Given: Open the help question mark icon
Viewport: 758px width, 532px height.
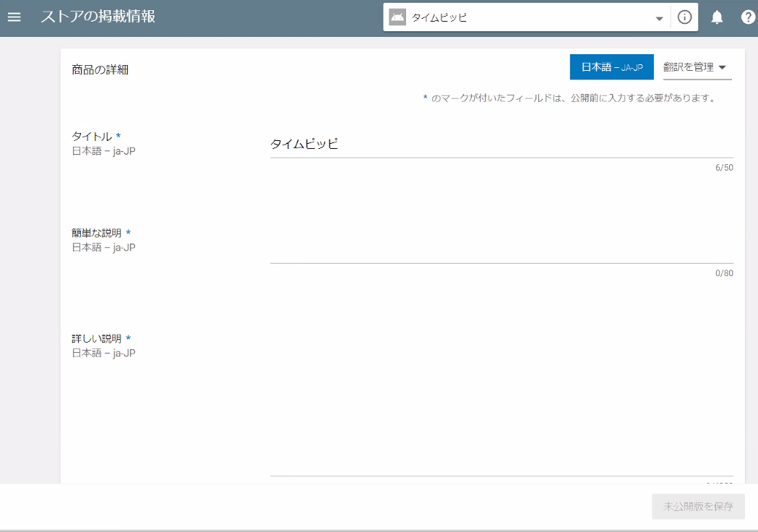Looking at the screenshot, I should pos(748,17).
